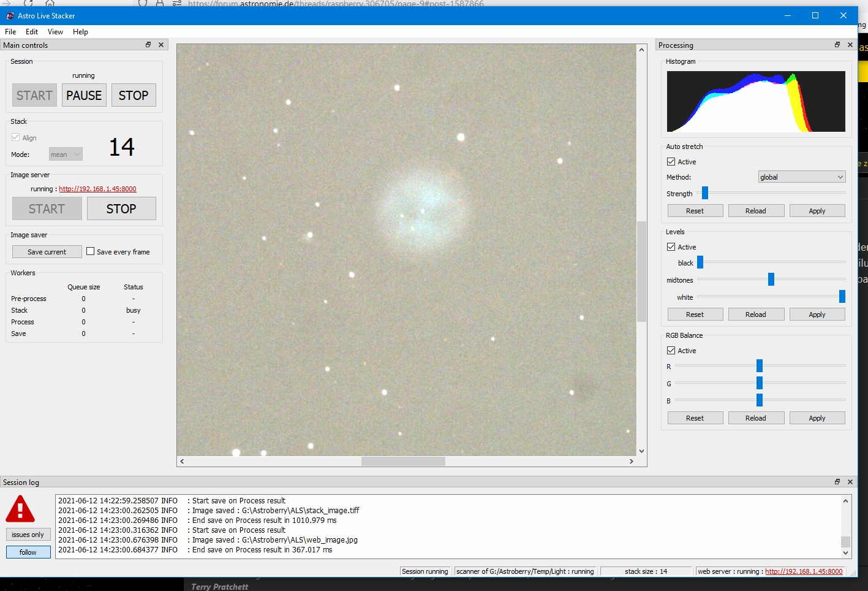
Task: Float the Main controls panel
Action: click(x=148, y=45)
